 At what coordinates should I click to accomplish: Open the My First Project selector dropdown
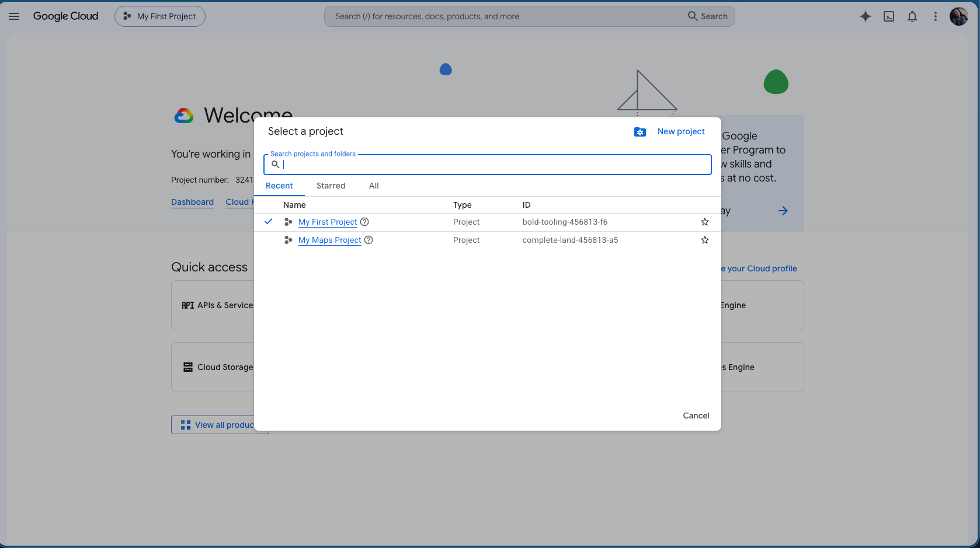tap(160, 16)
